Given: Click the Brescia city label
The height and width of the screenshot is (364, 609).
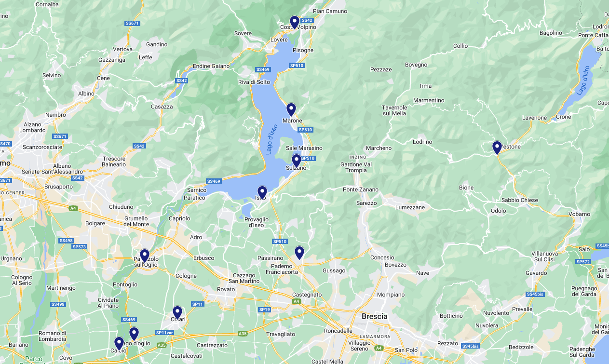Looking at the screenshot, I should point(375,316).
